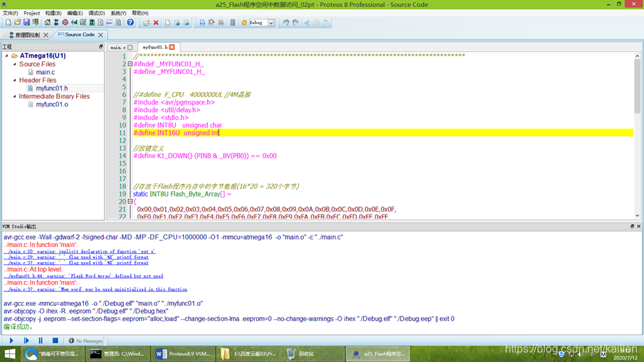Click the Step simulation button
Screen dimensions: 644x362
(26, 341)
